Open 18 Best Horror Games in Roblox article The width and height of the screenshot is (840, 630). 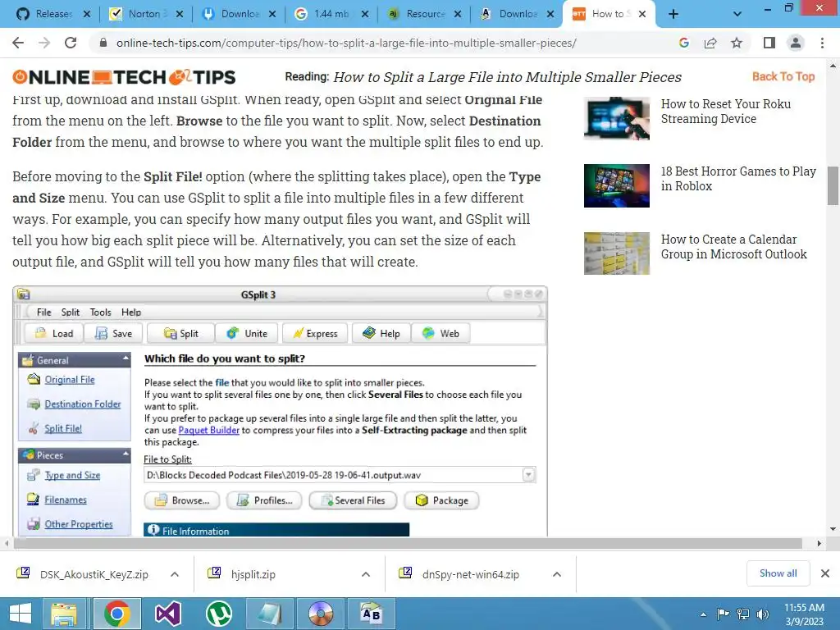click(x=738, y=178)
